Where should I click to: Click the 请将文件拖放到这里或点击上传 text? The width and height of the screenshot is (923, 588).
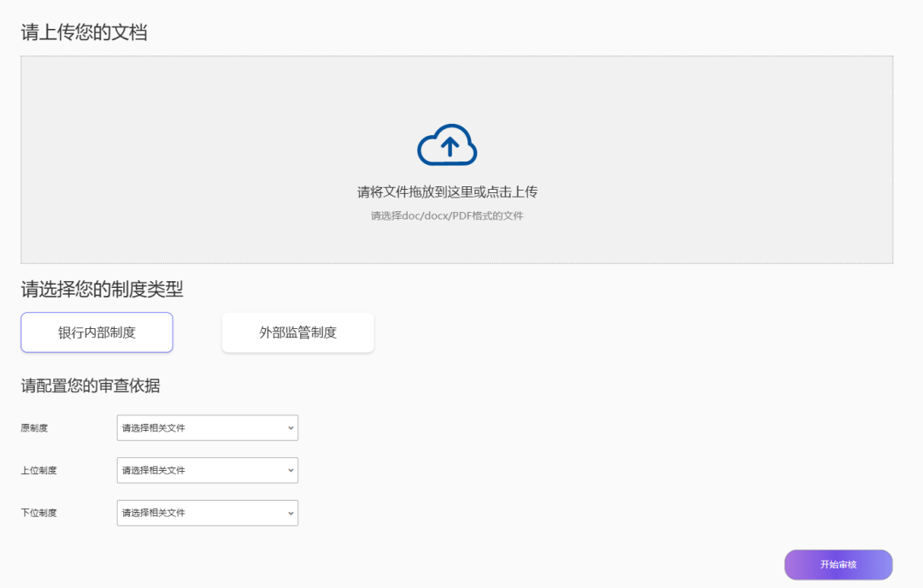pos(447,192)
